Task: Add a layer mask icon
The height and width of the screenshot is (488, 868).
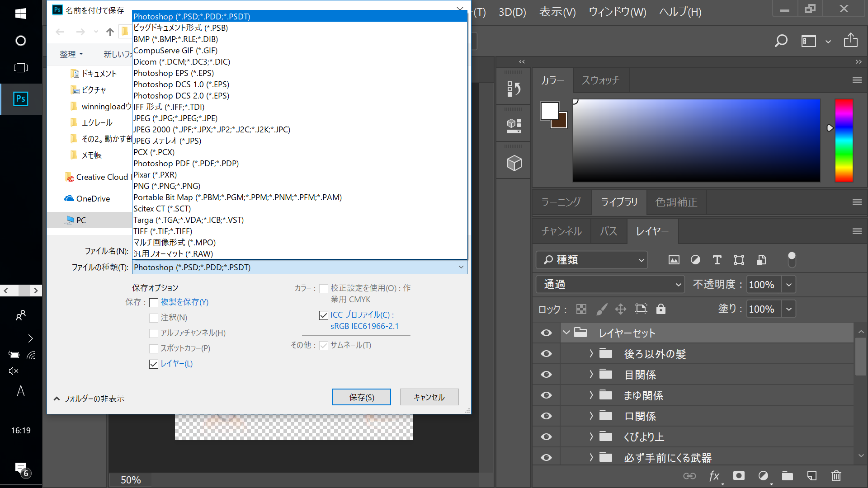Action: tap(739, 476)
